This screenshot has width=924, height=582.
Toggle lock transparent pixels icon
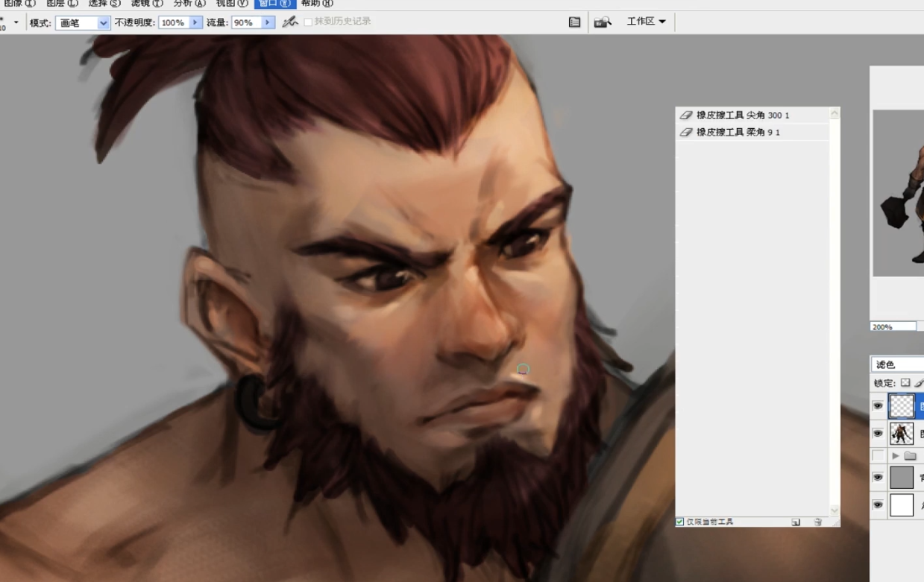coord(905,383)
